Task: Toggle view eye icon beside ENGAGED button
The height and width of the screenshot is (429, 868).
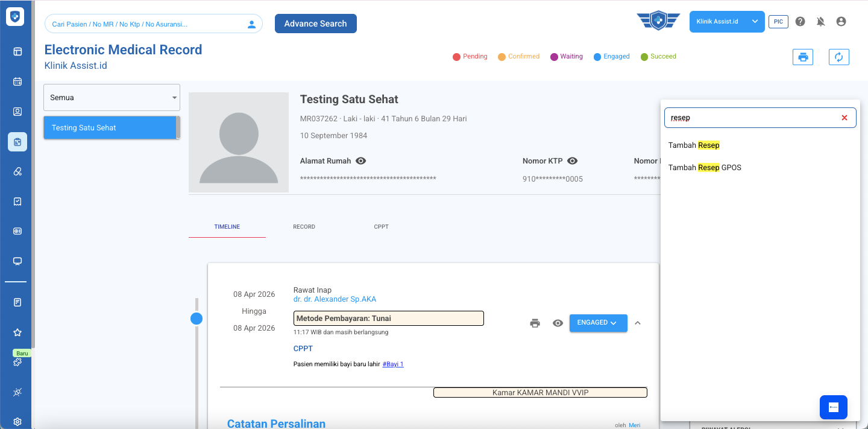Action: pos(558,323)
